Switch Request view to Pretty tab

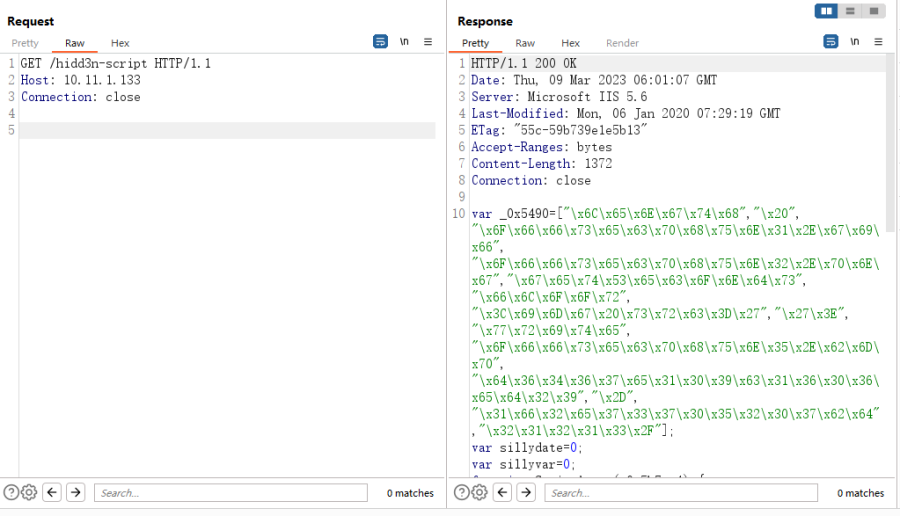click(25, 43)
